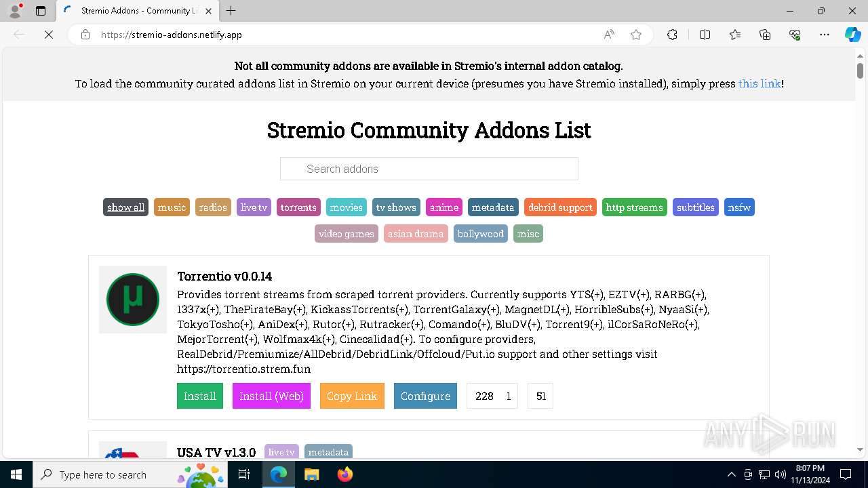Open the Collections icon
This screenshot has width=868, height=488.
point(765,35)
